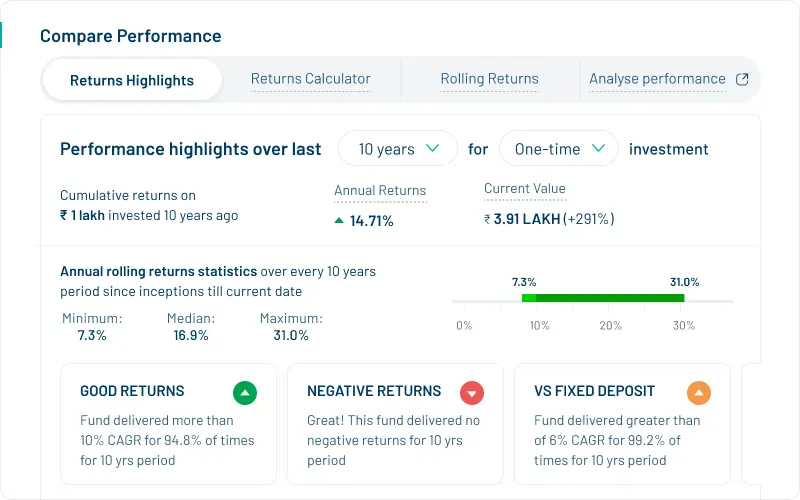The width and height of the screenshot is (800, 500).
Task: Click the red down-arrow Negative Returns icon
Action: [472, 392]
